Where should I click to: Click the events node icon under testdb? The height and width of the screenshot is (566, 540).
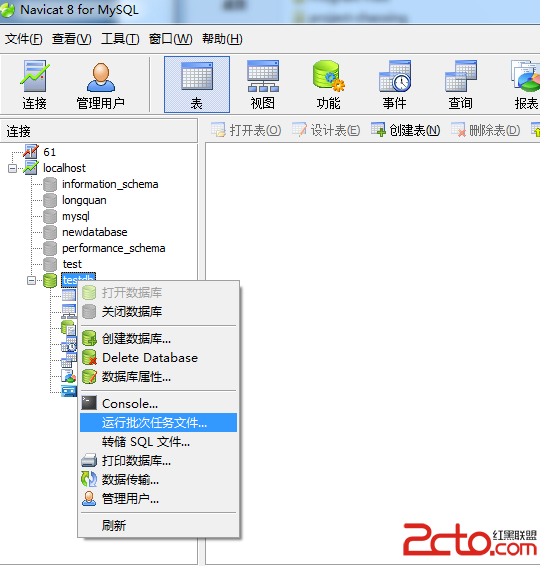coord(69,344)
